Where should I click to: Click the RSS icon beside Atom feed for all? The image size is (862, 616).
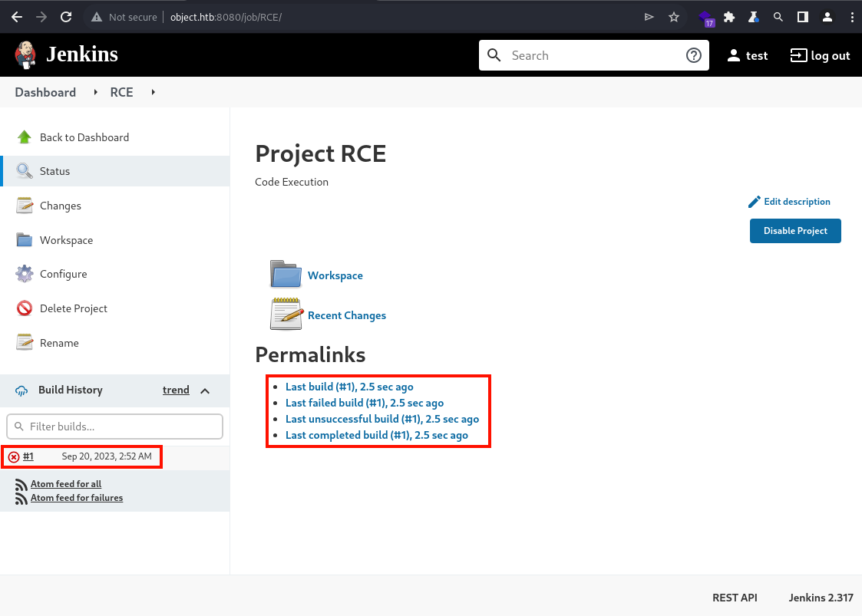pos(21,485)
